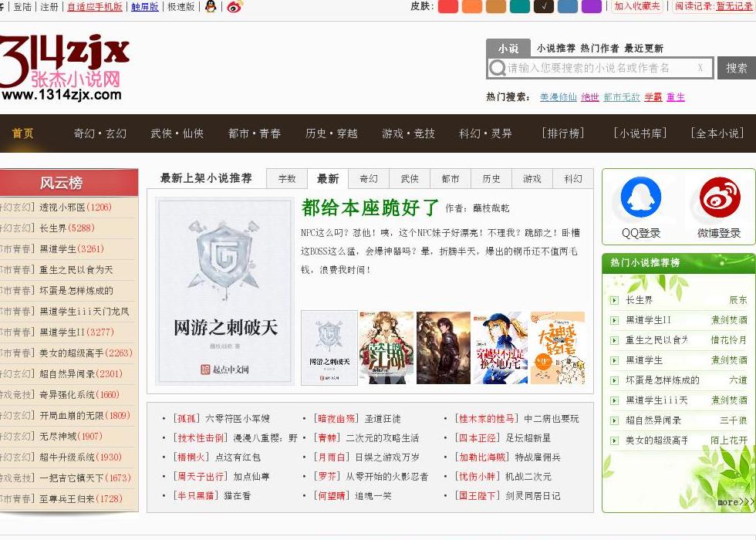This screenshot has width=756, height=540.
Task: Click the QQ penguin icon in top bar
Action: click(x=211, y=6)
